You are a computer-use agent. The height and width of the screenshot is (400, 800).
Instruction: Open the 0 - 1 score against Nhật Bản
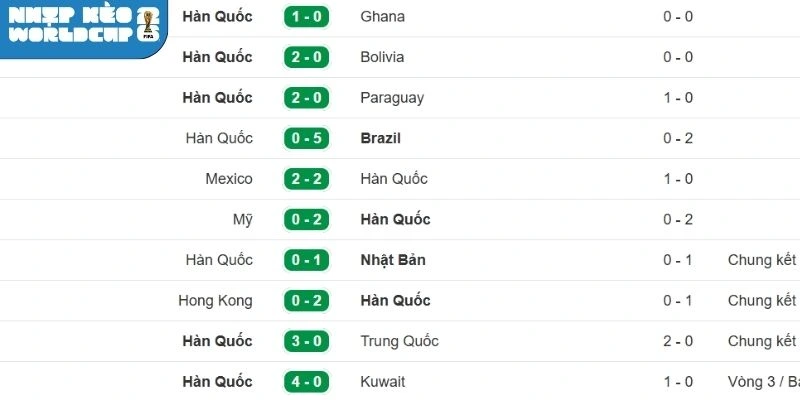pyautogui.click(x=307, y=260)
